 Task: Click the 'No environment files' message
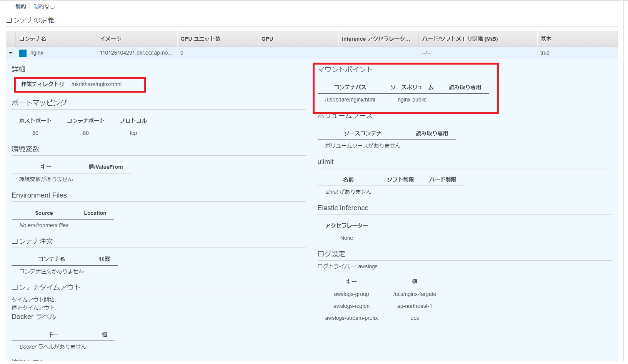pos(44,226)
